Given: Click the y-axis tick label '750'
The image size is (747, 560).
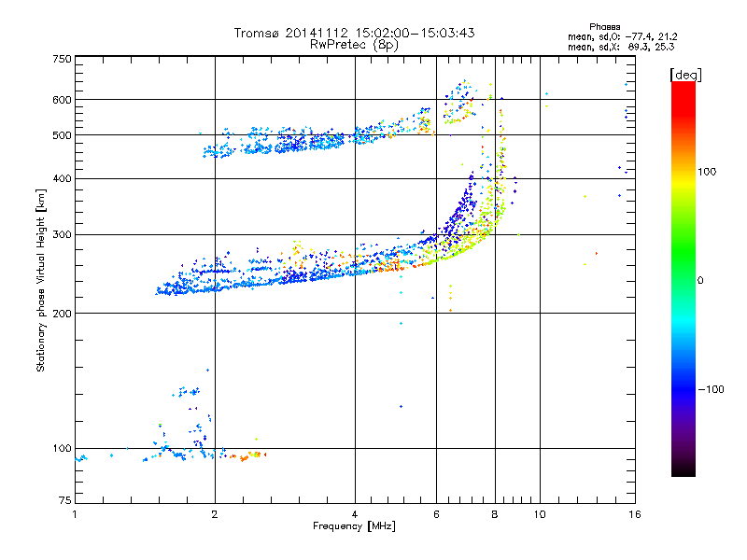Looking at the screenshot, I should click(x=62, y=59).
